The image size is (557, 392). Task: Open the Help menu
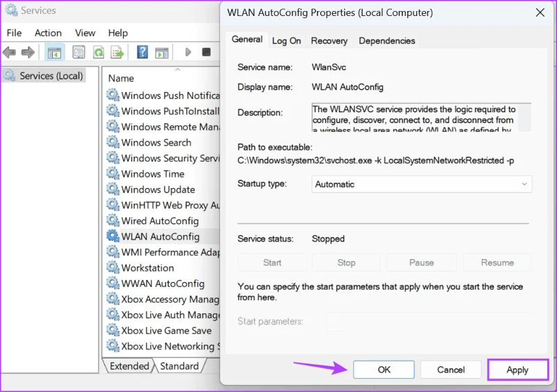coord(118,33)
